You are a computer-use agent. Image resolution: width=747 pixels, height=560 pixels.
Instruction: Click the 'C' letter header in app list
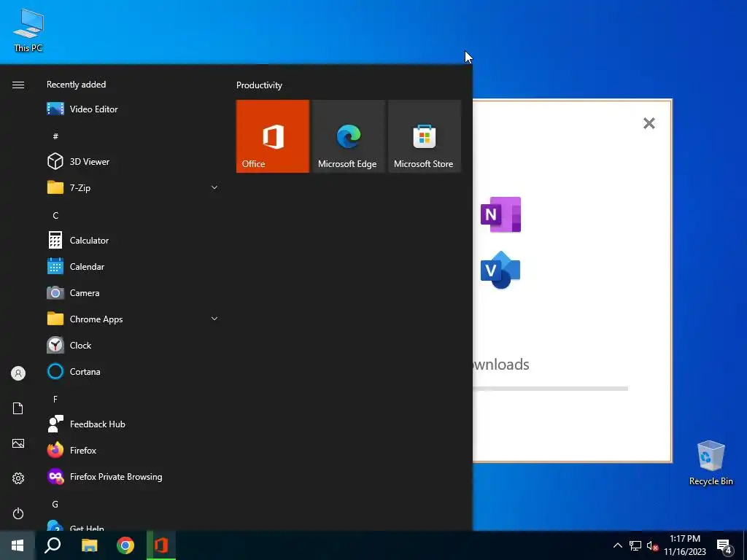(x=55, y=216)
